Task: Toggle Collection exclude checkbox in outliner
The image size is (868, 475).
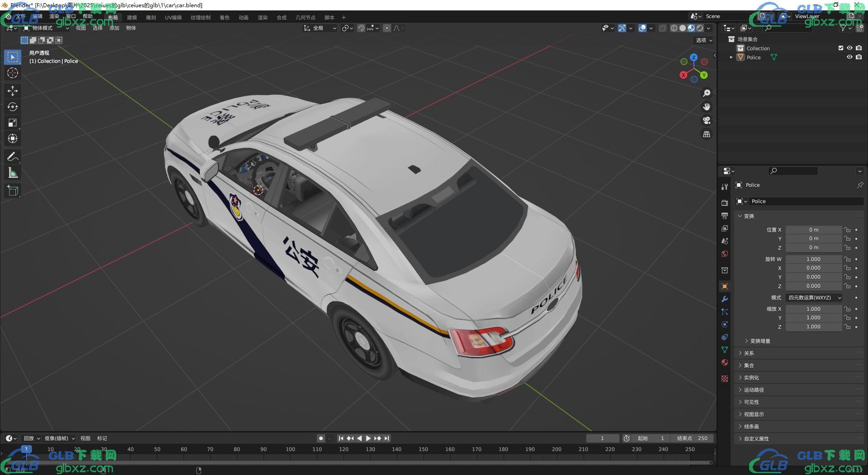Action: click(x=841, y=48)
